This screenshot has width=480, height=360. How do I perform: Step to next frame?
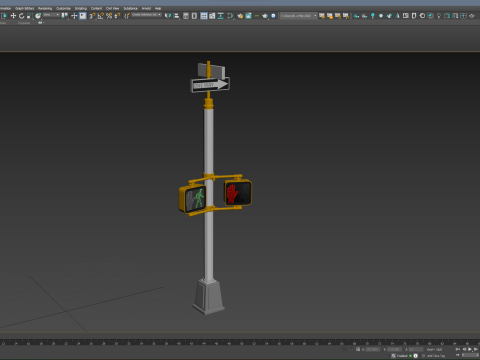click(x=476, y=349)
